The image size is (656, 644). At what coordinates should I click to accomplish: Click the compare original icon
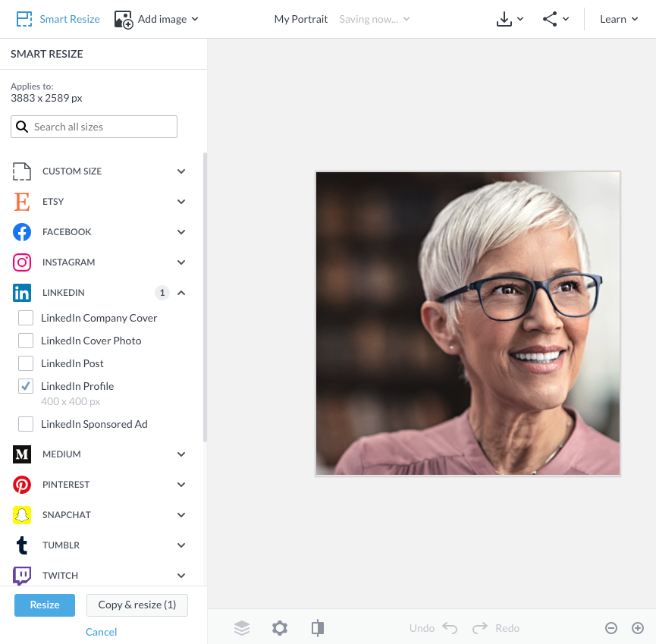coord(318,628)
